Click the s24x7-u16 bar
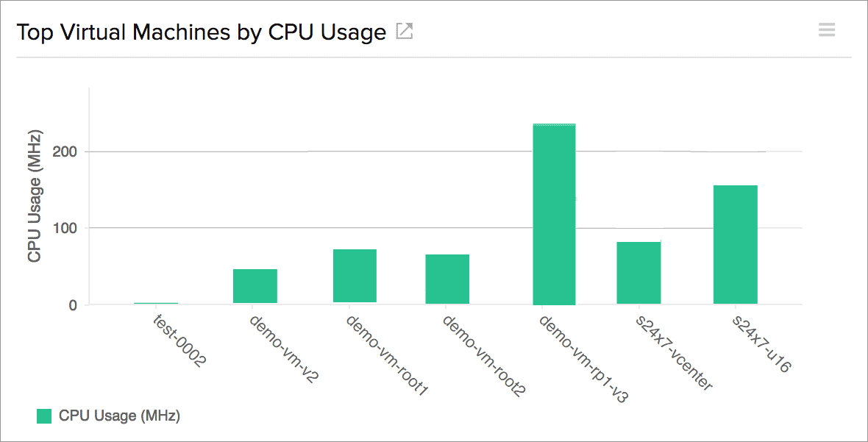The width and height of the screenshot is (868, 442). click(x=735, y=245)
